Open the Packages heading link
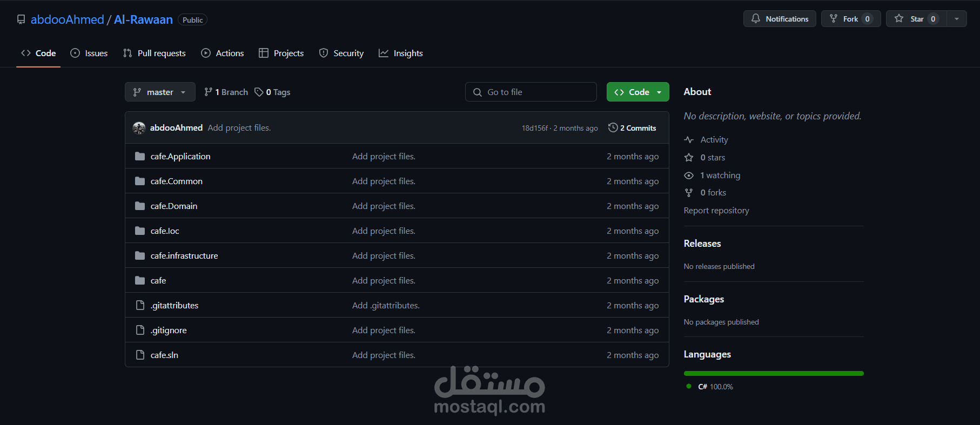 pyautogui.click(x=704, y=299)
